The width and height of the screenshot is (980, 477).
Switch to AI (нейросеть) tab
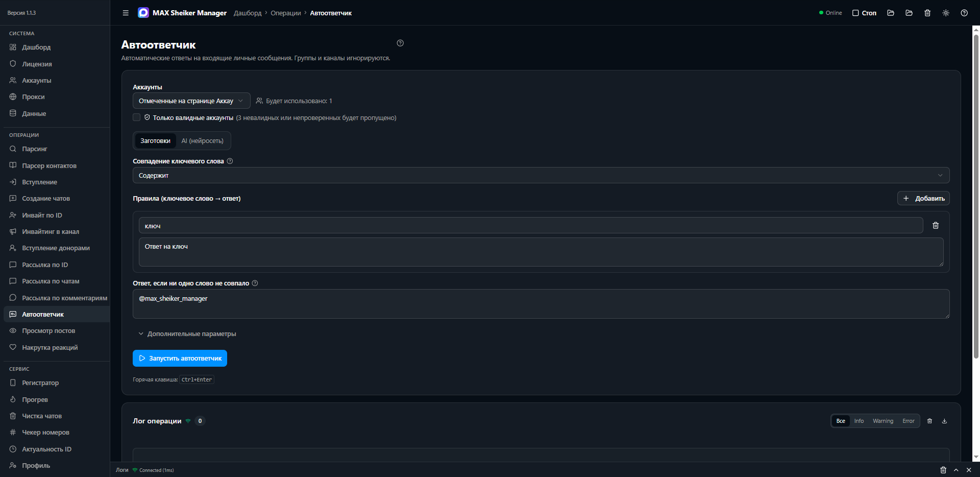click(x=203, y=140)
